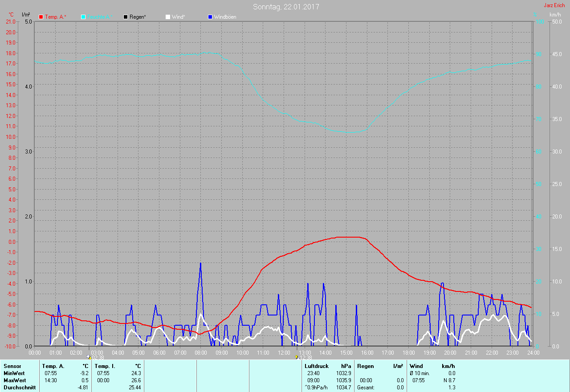The width and height of the screenshot is (570, 392).
Task: Select the yellow 12:38 time marker
Action: (x=297, y=357)
